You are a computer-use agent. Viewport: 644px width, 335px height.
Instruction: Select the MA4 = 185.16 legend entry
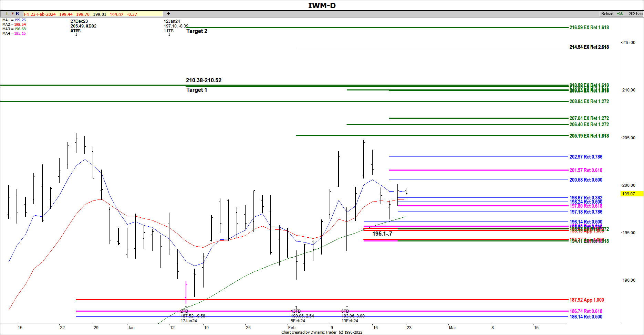point(14,33)
